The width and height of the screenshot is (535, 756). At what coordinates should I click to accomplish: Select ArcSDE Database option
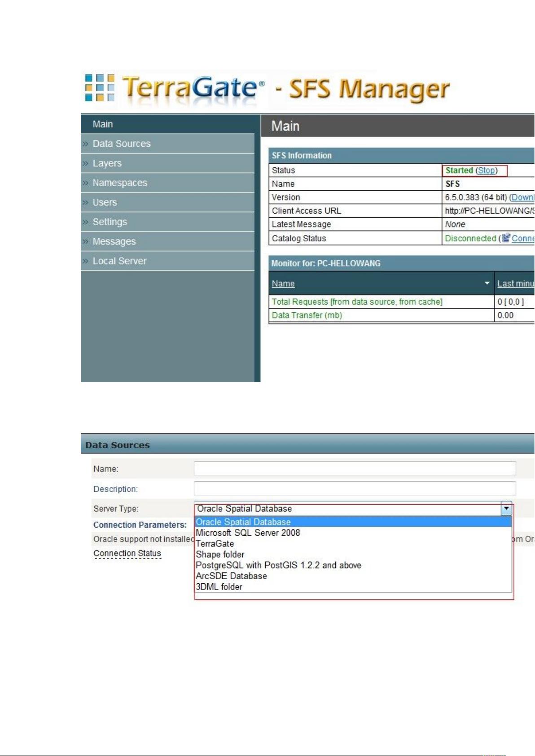[353, 576]
